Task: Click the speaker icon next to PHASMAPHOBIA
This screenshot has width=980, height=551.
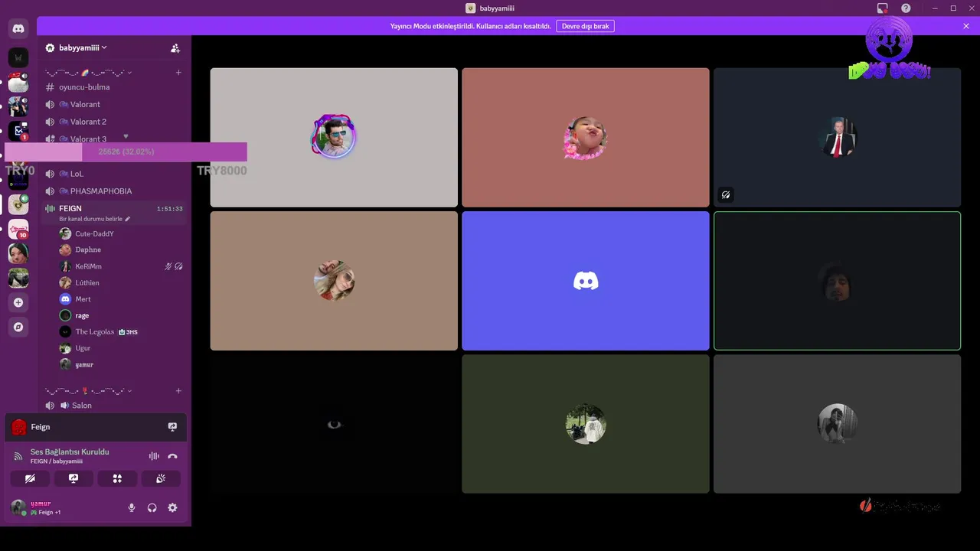Action: pos(50,191)
